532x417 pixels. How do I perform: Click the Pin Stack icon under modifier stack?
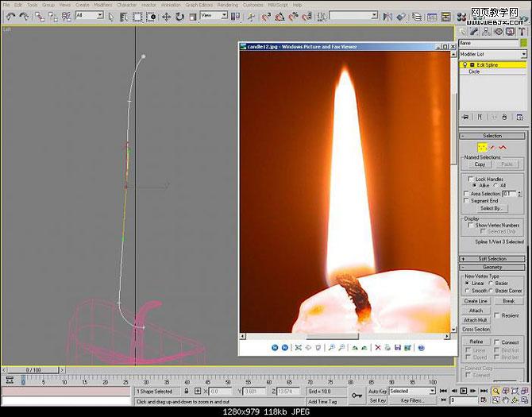(465, 117)
